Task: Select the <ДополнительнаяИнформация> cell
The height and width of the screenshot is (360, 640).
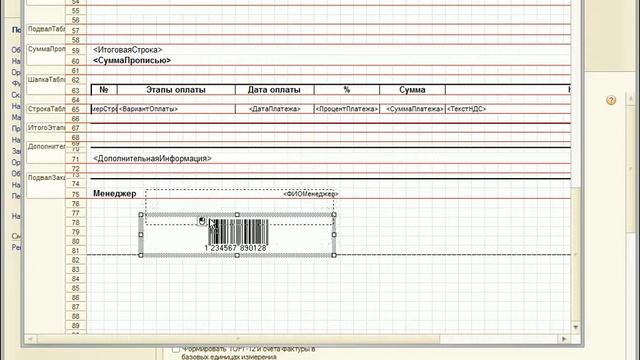Action: tap(152, 158)
